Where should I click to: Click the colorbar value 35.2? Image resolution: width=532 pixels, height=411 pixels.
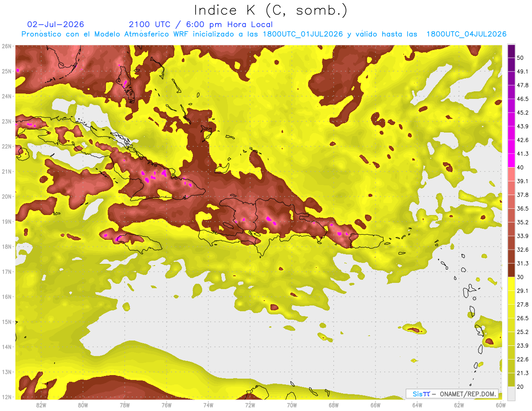pyautogui.click(x=523, y=222)
